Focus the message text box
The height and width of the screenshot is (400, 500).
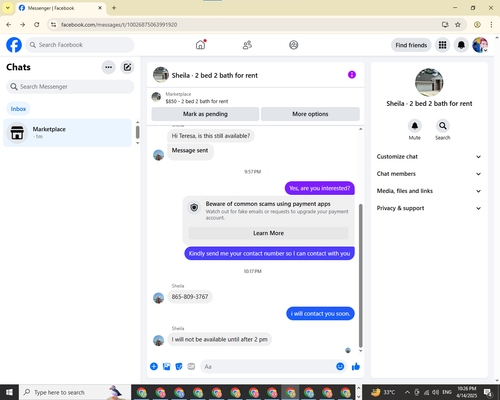point(268,366)
